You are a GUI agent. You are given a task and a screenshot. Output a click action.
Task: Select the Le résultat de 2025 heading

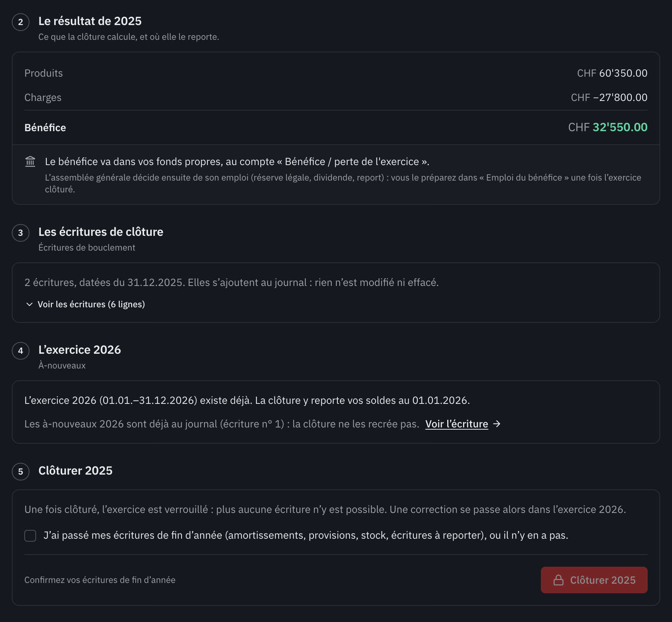tap(90, 21)
